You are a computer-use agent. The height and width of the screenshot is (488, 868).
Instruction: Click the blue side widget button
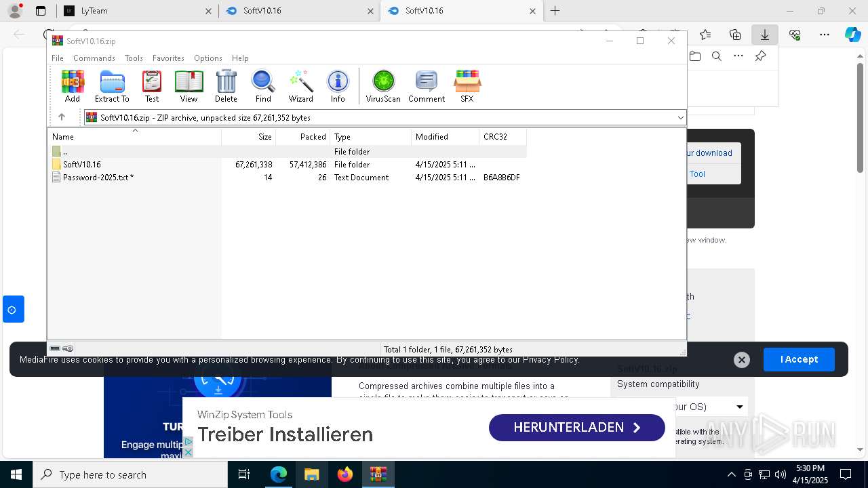point(13,309)
